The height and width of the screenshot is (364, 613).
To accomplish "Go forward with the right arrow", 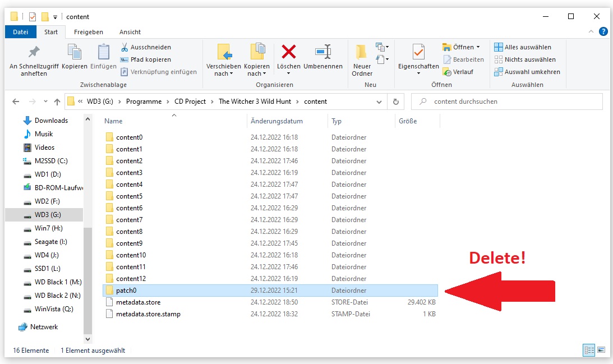I will 33,102.
